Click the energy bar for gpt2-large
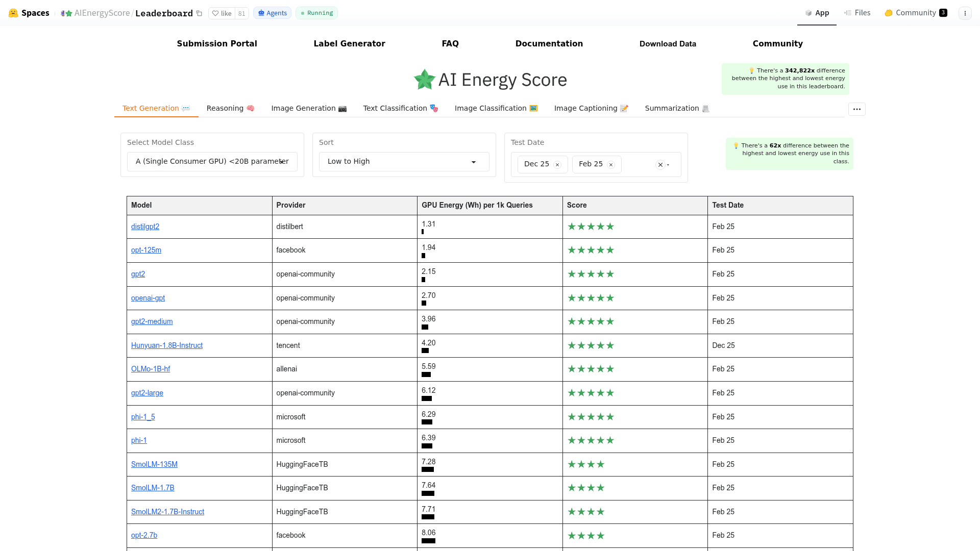The width and height of the screenshot is (980, 551). 427,398
